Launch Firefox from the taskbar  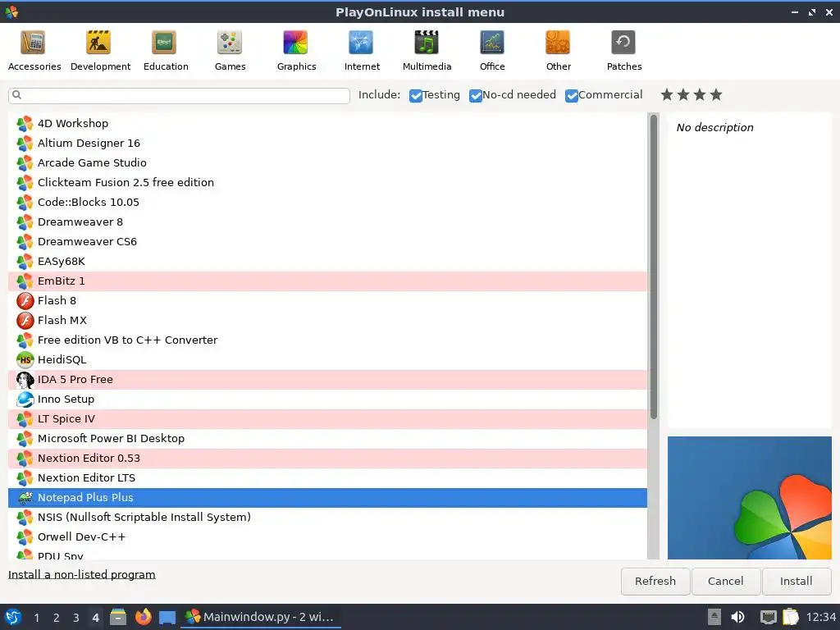[x=143, y=617]
